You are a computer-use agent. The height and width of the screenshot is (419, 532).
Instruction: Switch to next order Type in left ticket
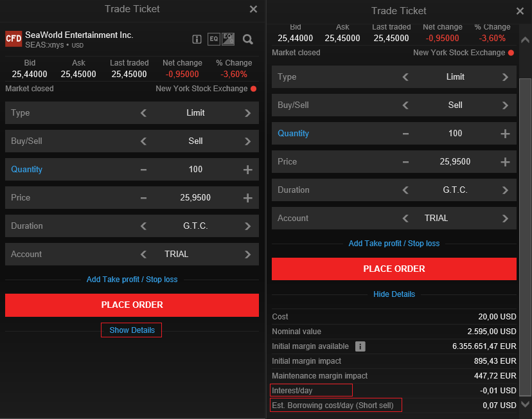coord(247,113)
